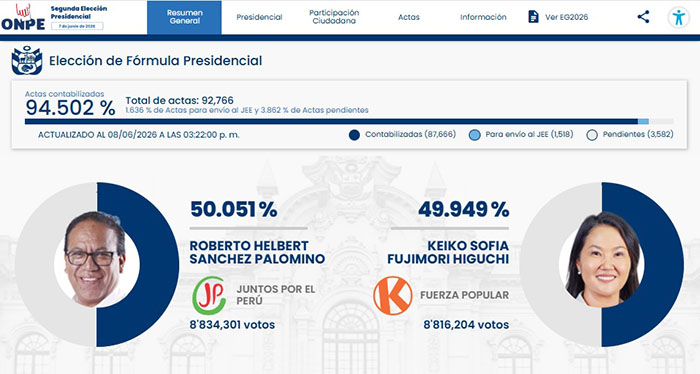Click the ACTUALIZADO AL 08/06/2026 timestamp
The image size is (700, 374).
[138, 135]
